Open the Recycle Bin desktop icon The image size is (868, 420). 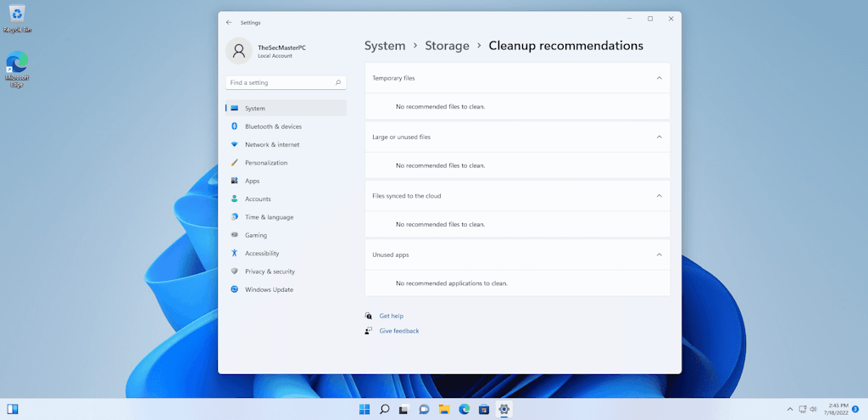[17, 19]
